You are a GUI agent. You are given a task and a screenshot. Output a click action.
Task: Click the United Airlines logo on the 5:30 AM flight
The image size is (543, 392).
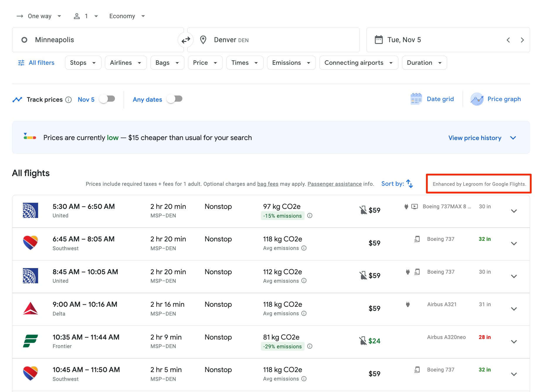tap(30, 210)
